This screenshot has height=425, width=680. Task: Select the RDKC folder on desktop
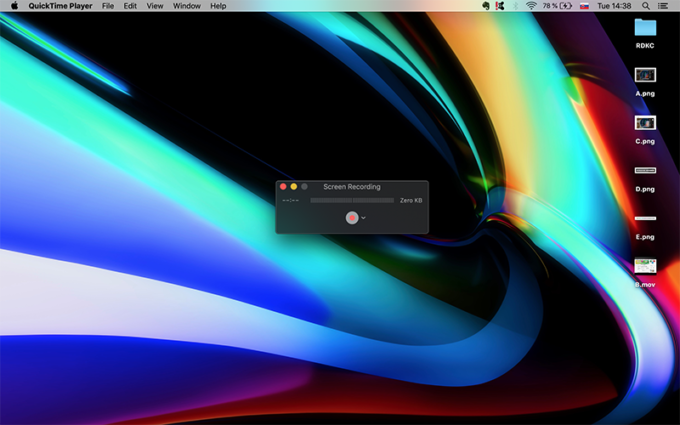pos(645,28)
